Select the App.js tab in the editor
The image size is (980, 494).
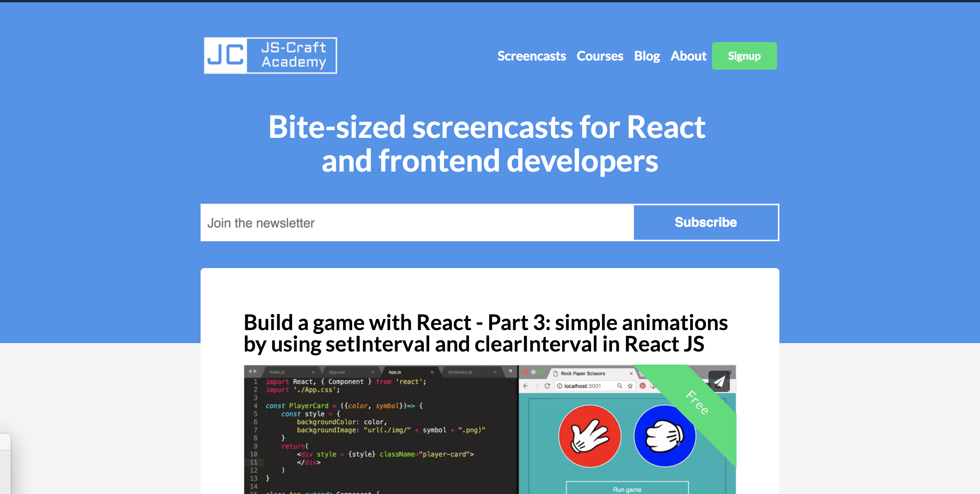pyautogui.click(x=395, y=372)
